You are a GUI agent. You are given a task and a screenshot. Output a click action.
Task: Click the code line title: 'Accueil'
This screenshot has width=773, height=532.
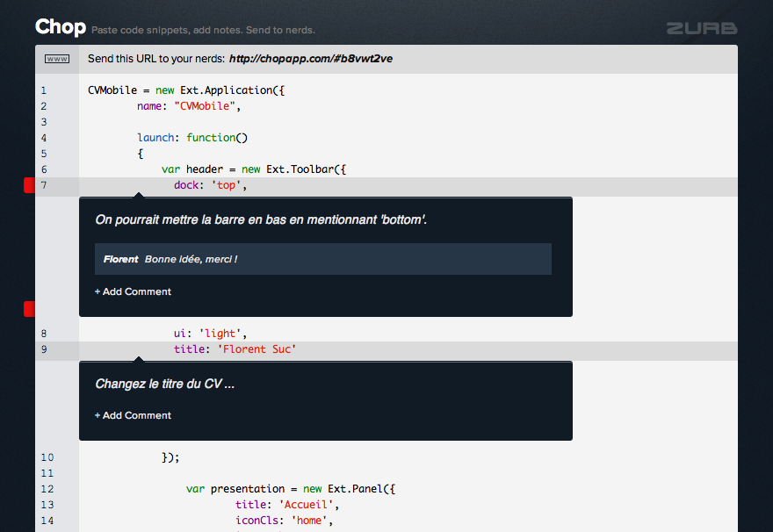286,505
